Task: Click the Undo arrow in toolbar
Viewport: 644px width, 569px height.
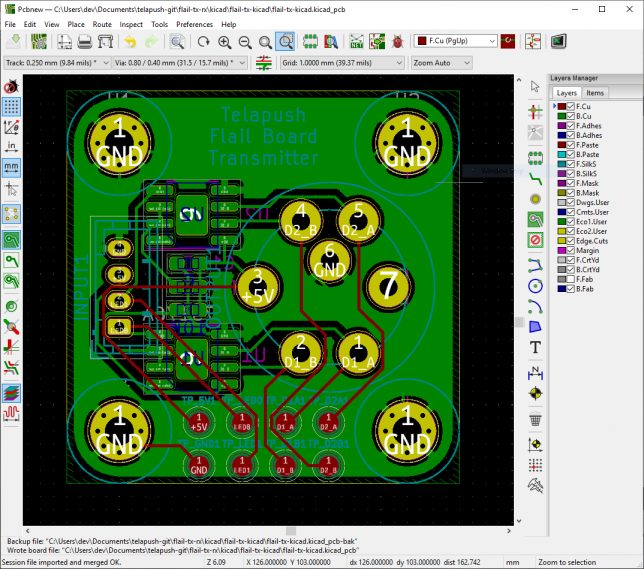Action: (131, 41)
